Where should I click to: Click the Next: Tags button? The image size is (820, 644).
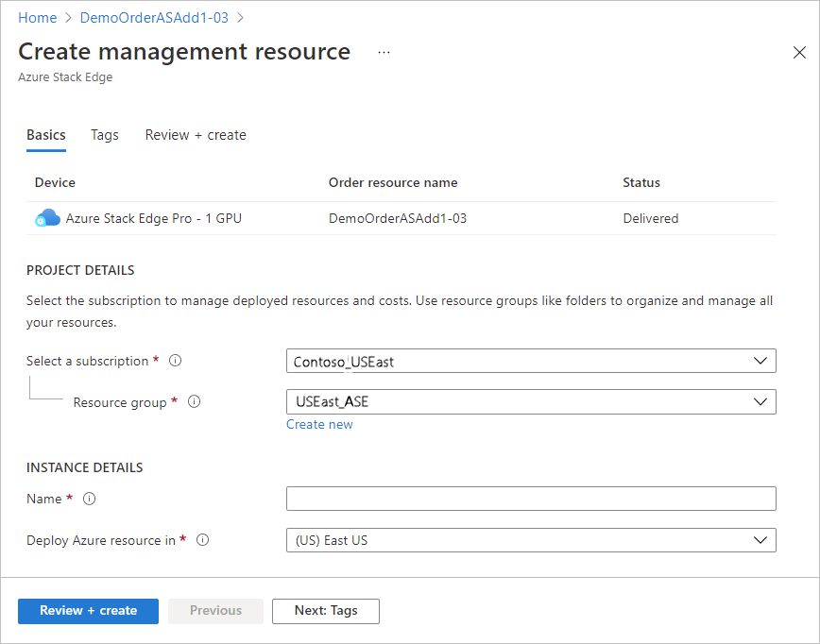[325, 611]
